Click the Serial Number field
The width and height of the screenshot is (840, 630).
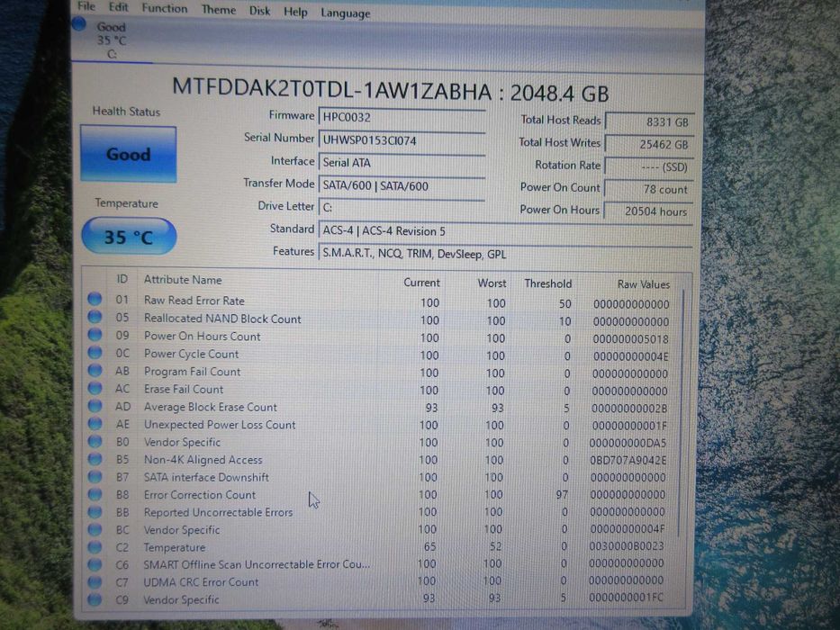pos(402,140)
